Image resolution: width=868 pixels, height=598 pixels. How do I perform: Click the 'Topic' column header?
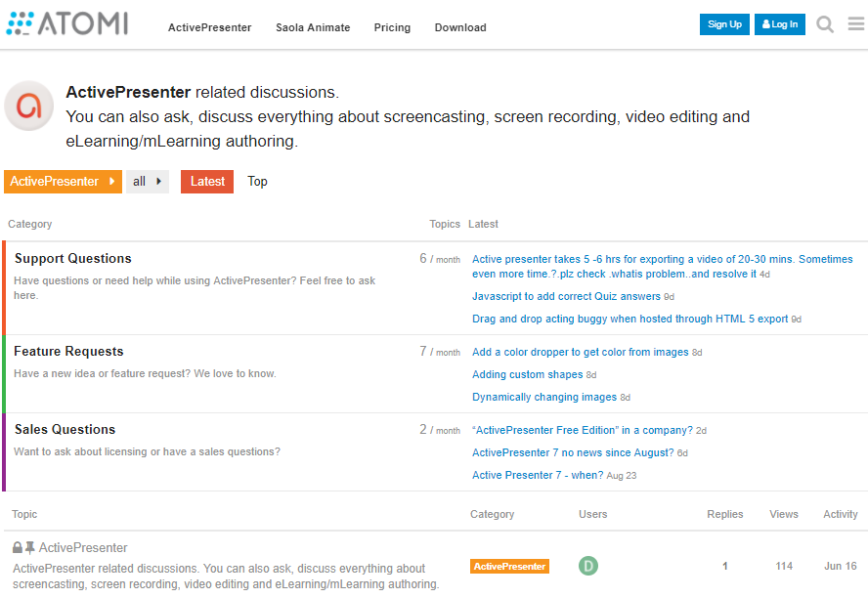click(24, 514)
